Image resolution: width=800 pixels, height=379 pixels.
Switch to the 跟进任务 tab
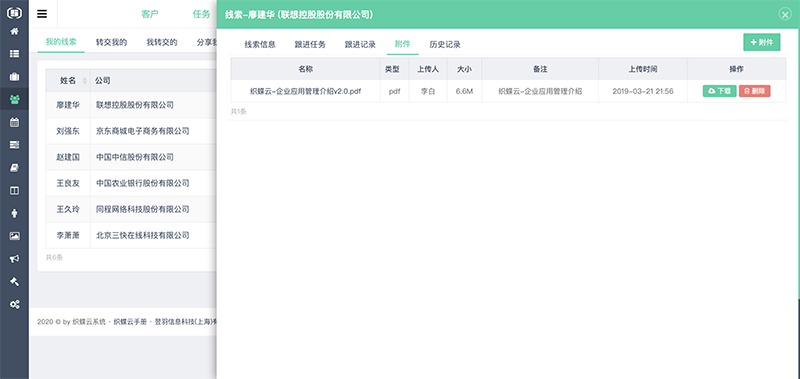310,44
